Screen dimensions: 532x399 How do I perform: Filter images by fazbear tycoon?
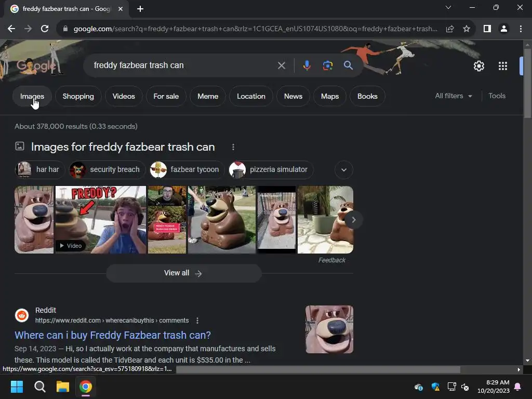click(x=187, y=170)
